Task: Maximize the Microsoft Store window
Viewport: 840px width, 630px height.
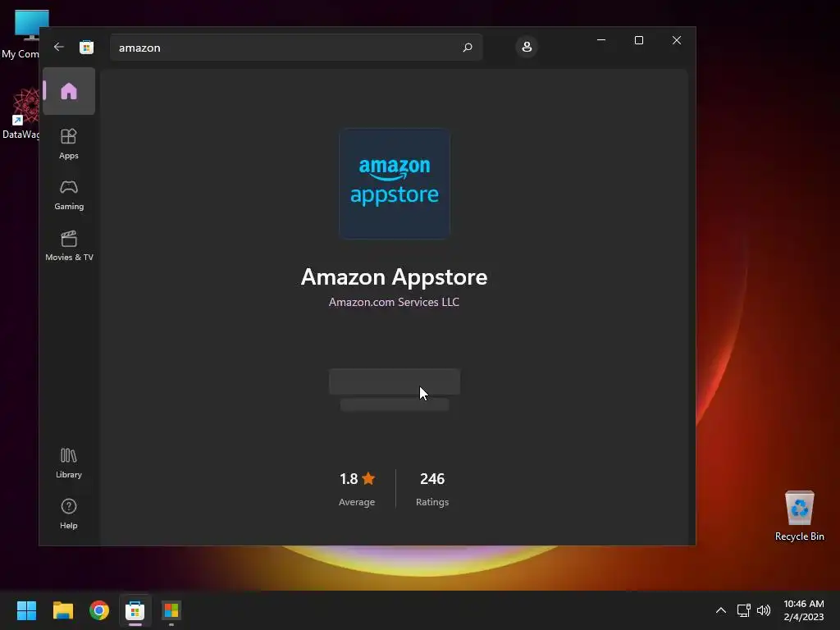Action: pos(638,40)
